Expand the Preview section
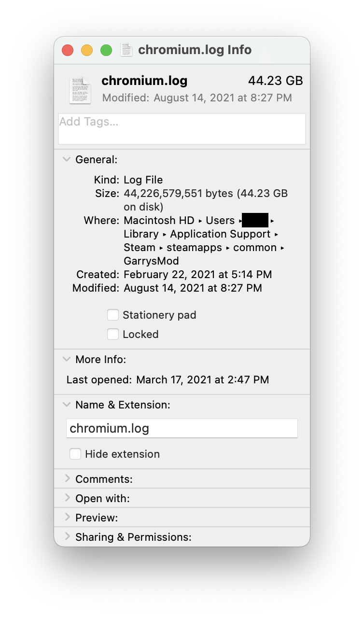The image size is (364, 618). [67, 517]
